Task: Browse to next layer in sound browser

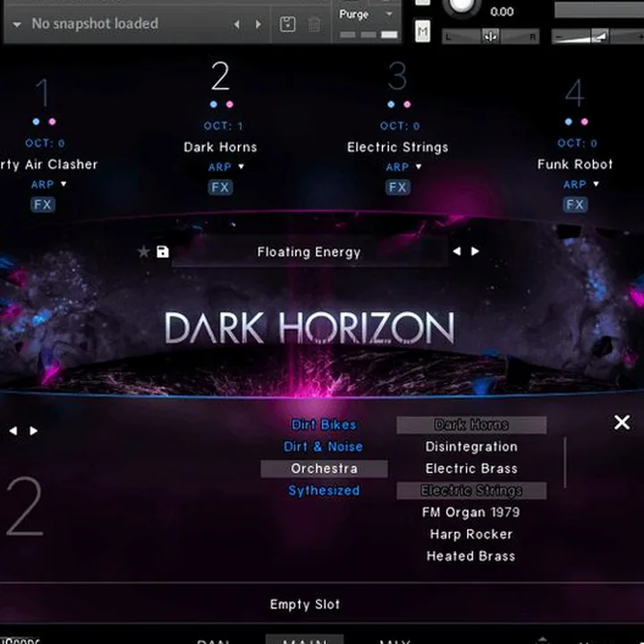Action: tap(34, 430)
